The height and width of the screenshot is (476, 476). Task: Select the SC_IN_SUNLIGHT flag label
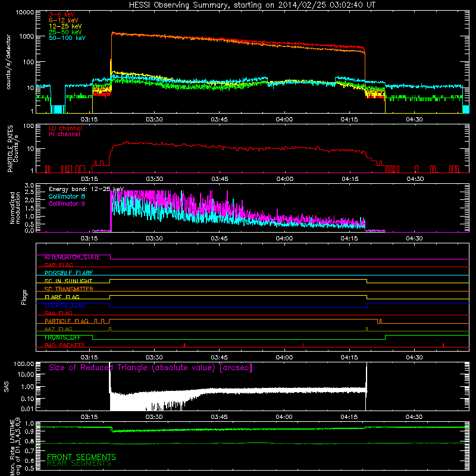(x=68, y=281)
